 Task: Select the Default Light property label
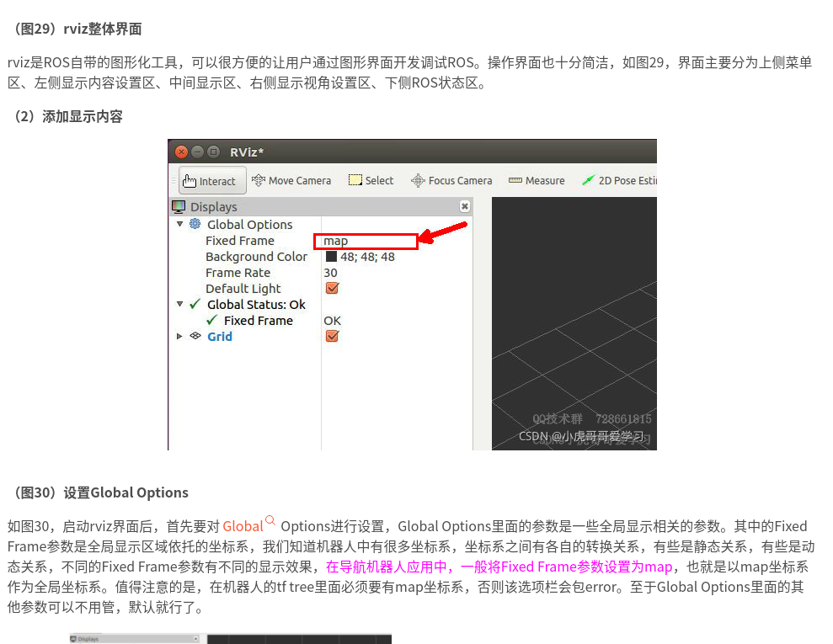pos(243,289)
